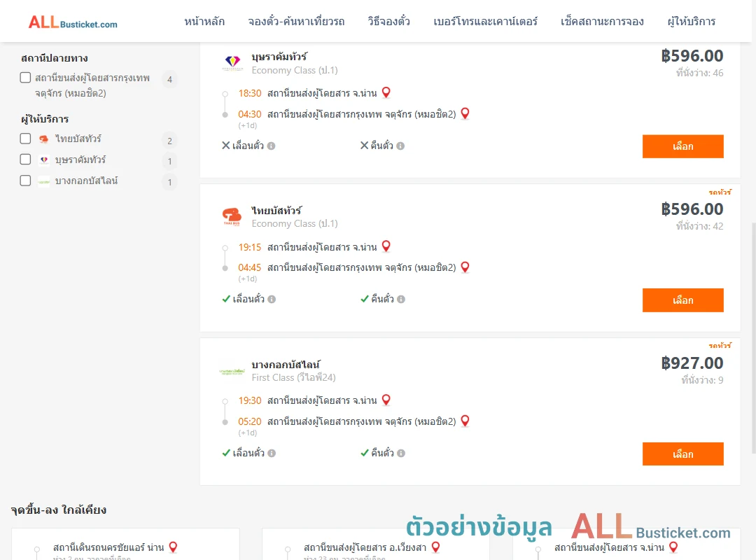Click the บางกอกบัสไลน์ logo on trip card
The image size is (756, 560).
tap(232, 371)
